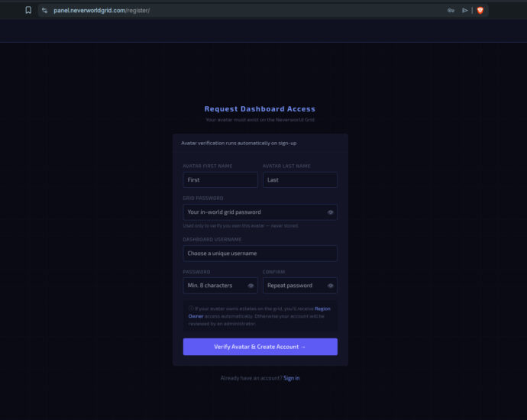Click the password manager key icon
Image resolution: width=527 pixels, height=420 pixels.
[x=451, y=11]
